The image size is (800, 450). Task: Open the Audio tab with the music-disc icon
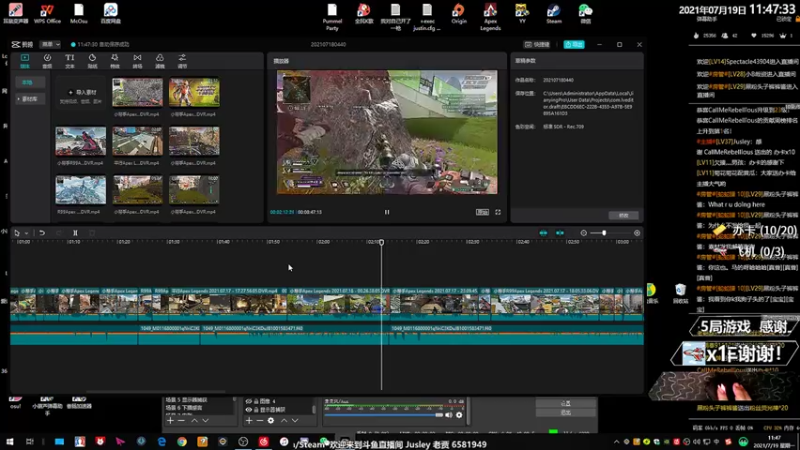coord(47,61)
